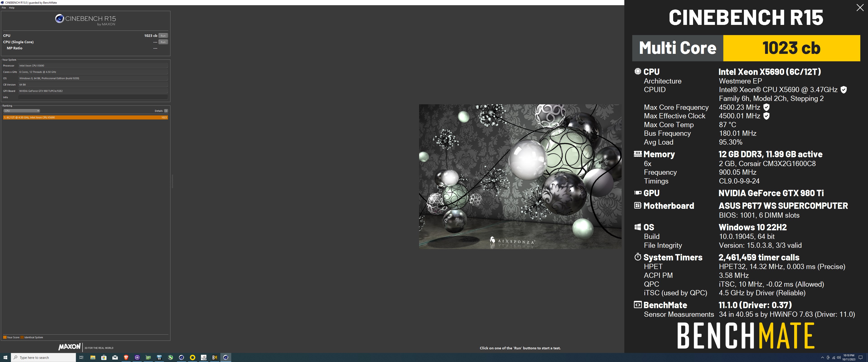Open the Help menu
The image size is (868, 362).
12,8
